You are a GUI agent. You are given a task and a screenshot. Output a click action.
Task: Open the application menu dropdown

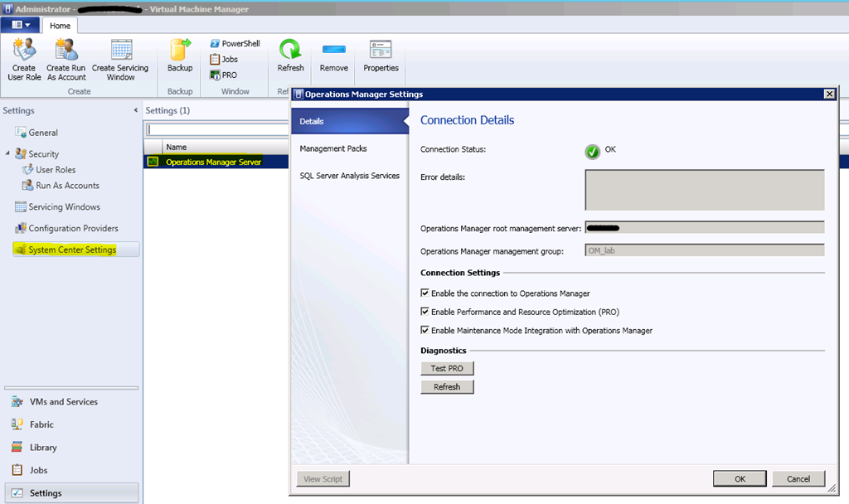pyautogui.click(x=21, y=26)
